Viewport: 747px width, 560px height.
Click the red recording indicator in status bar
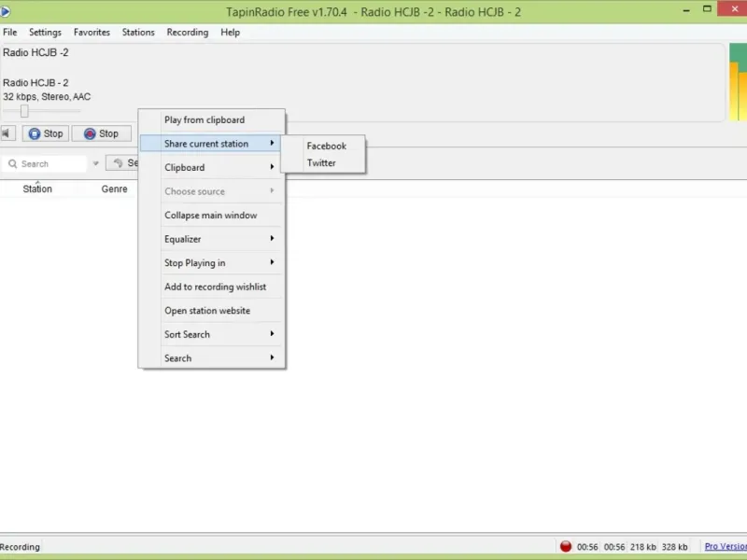[x=566, y=546]
